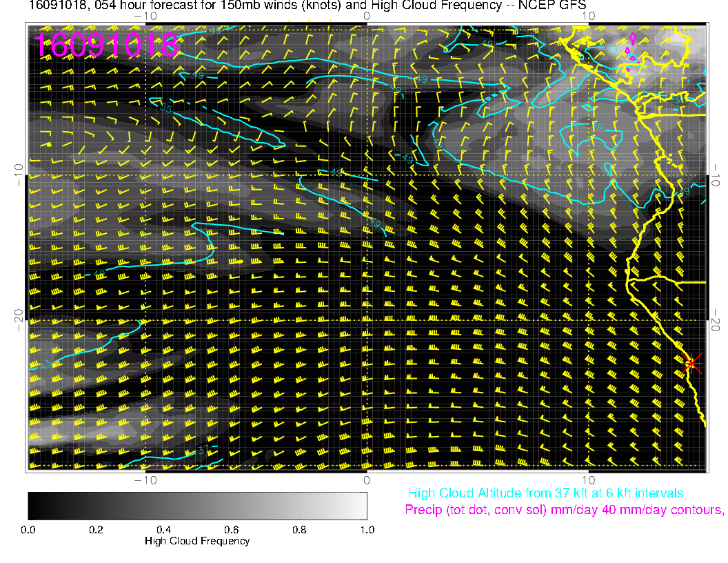The height and width of the screenshot is (563, 728).
Task: Click the 0.2 tick on the colorbar
Action: (96, 530)
